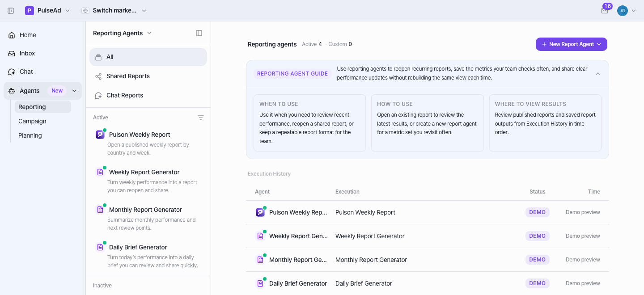Click the Weekly Report Generator execution row icon
Image resolution: width=644 pixels, height=295 pixels.
pos(260,236)
